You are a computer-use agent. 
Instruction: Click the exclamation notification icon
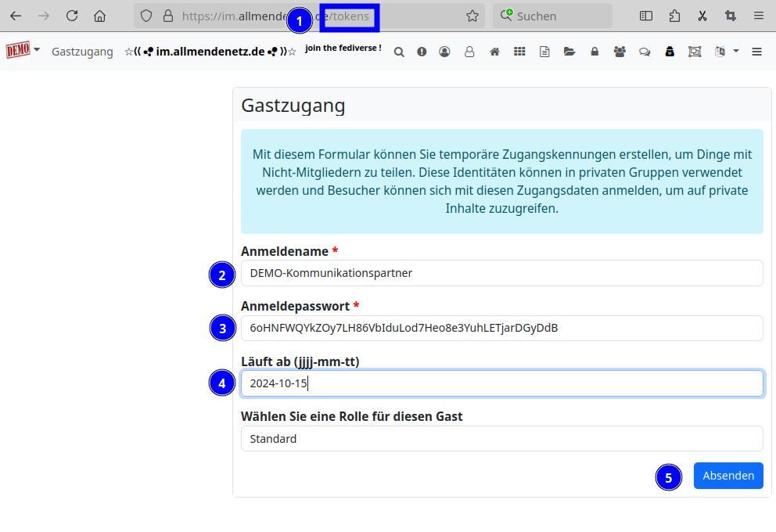tap(422, 52)
